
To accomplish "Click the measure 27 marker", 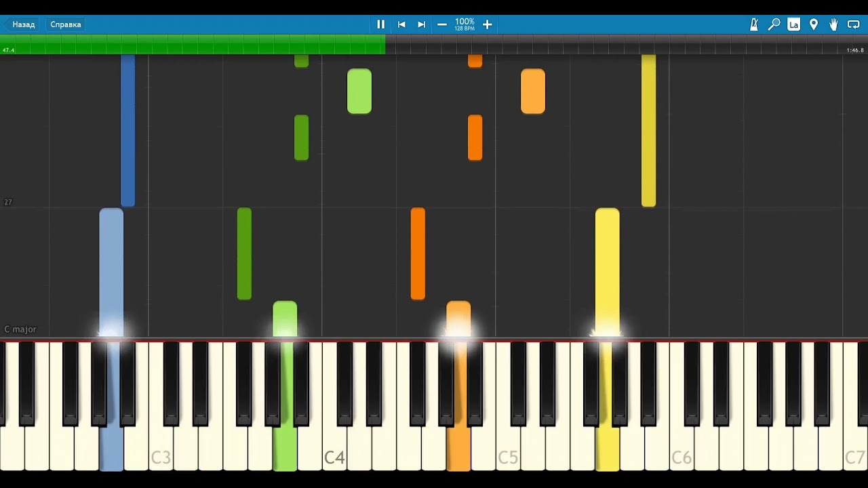I will [8, 202].
